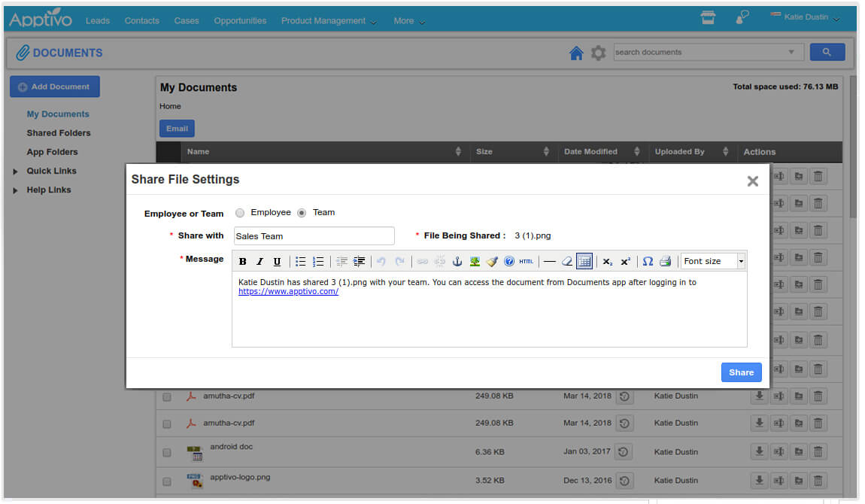Image resolution: width=865 pixels, height=504 pixels.
Task: Check the box beside android doc
Action: click(x=167, y=453)
